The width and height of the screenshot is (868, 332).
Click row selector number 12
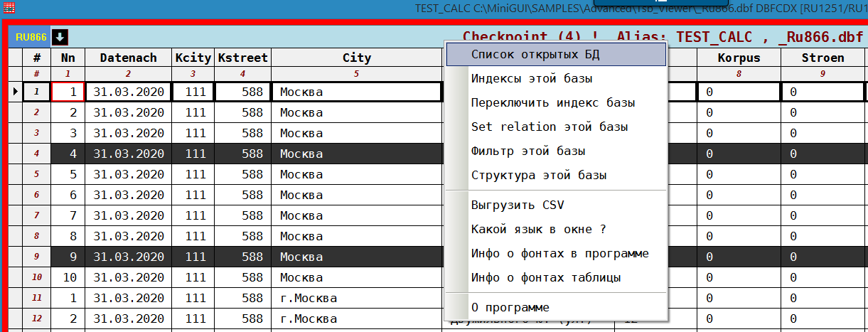[x=37, y=318]
